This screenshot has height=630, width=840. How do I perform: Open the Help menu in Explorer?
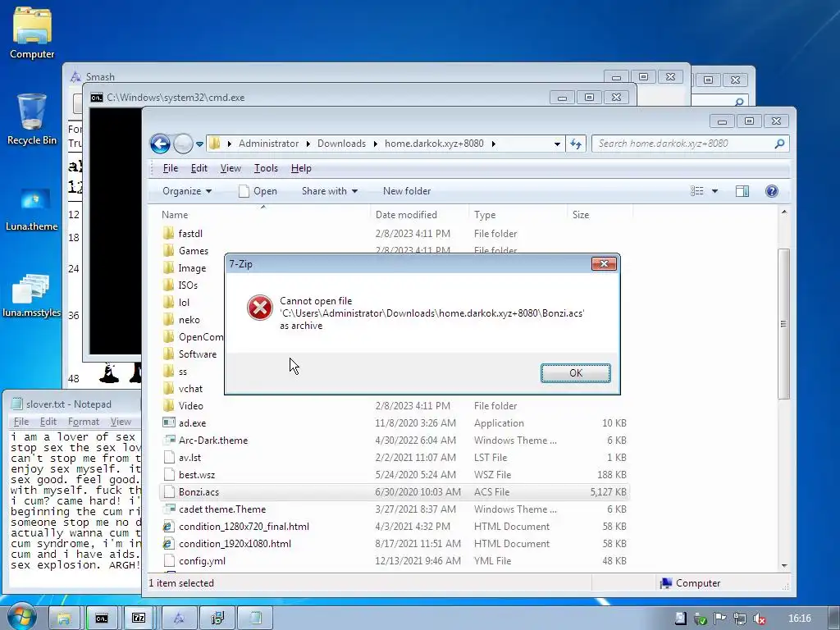301,168
